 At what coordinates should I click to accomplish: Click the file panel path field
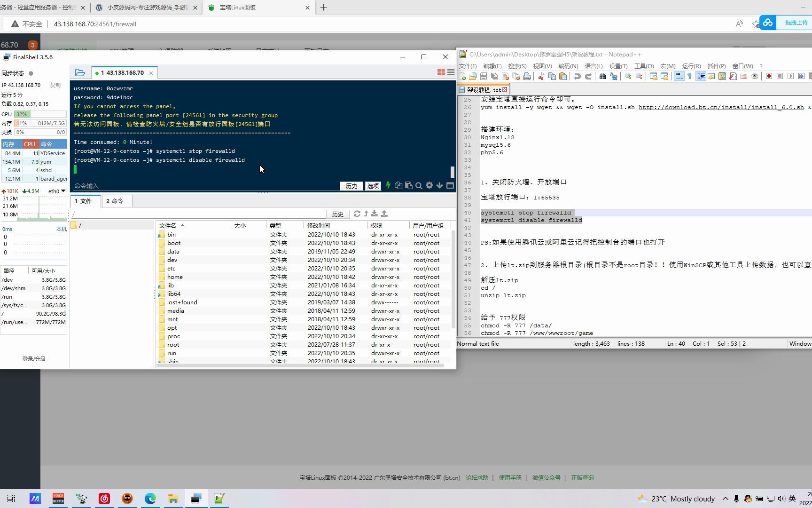(198, 214)
